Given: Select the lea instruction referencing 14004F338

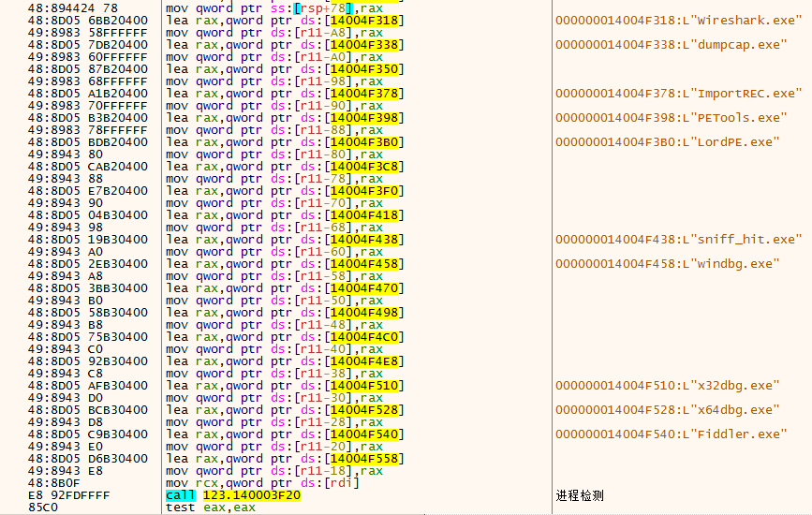Looking at the screenshot, I should (285, 45).
